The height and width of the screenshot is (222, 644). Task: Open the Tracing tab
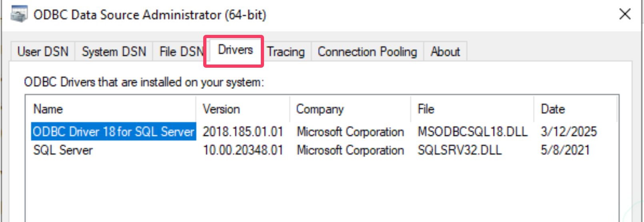pos(286,52)
